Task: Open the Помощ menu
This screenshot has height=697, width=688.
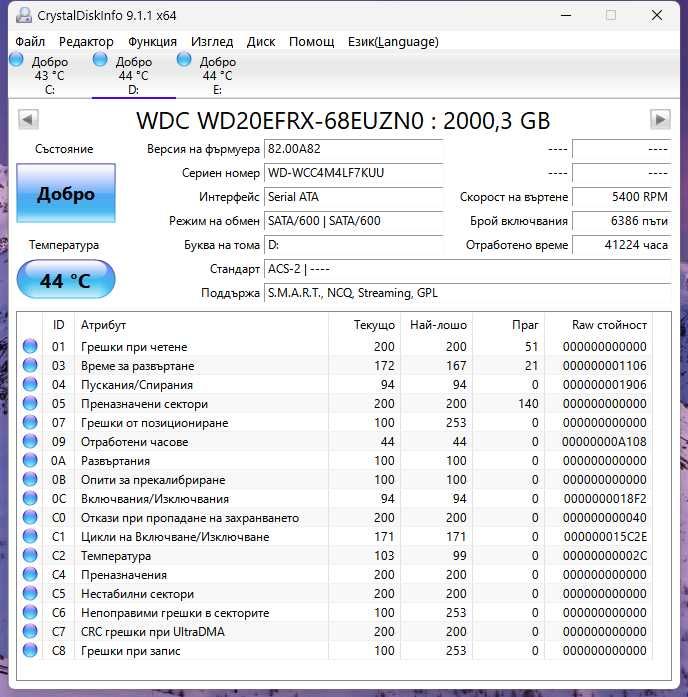Action: tap(312, 42)
